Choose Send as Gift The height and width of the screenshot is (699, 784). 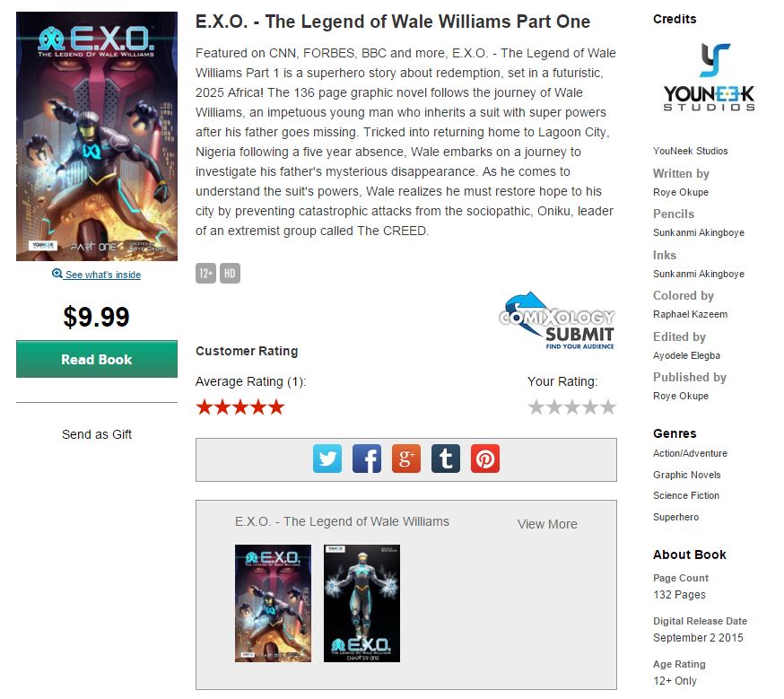97,434
